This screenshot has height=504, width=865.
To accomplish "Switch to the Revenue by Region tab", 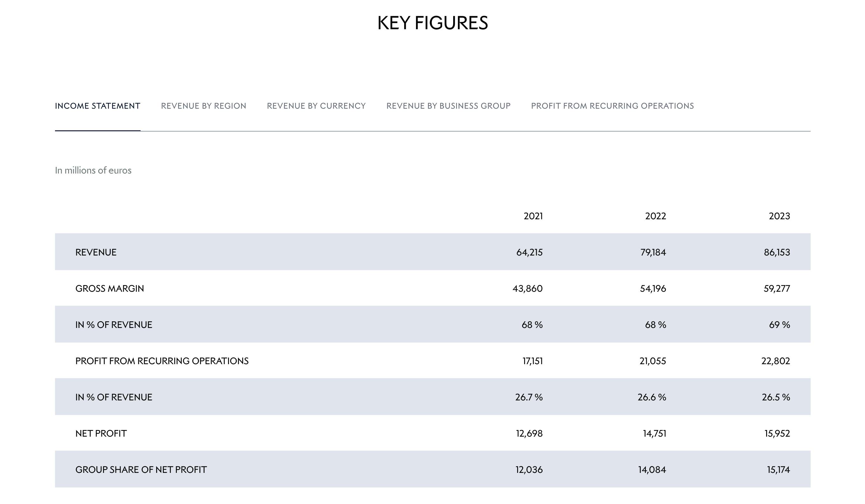I will point(204,106).
